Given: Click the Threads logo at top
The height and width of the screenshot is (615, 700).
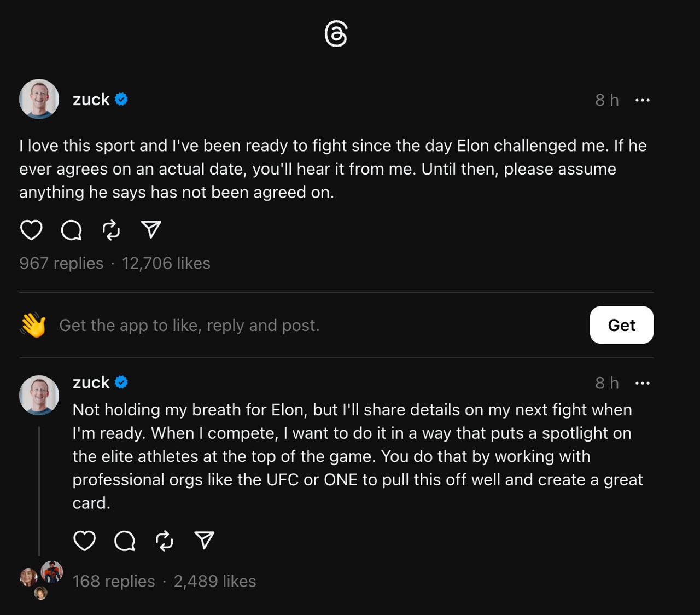Looking at the screenshot, I should click(x=336, y=34).
